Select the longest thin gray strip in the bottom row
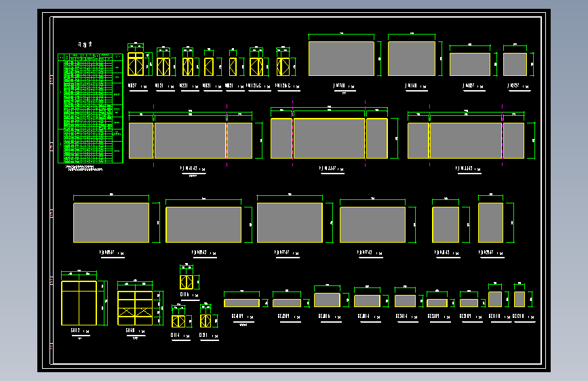Screen dimensions: 588x381 click(241, 303)
